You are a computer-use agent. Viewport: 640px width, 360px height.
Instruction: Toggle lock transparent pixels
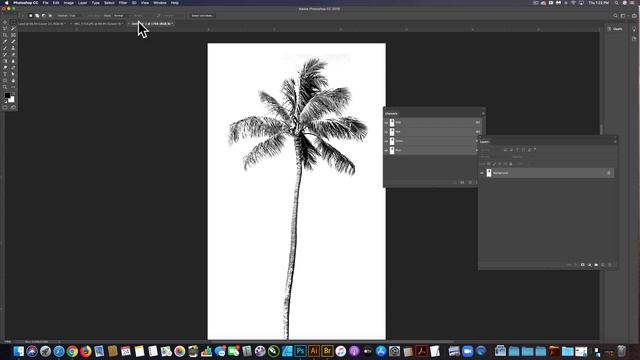pos(489,164)
